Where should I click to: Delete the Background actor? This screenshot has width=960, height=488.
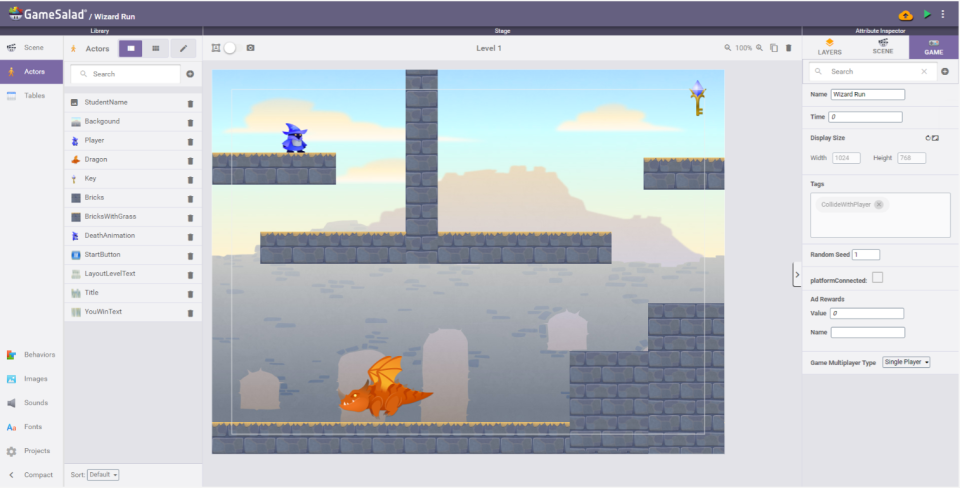190,122
